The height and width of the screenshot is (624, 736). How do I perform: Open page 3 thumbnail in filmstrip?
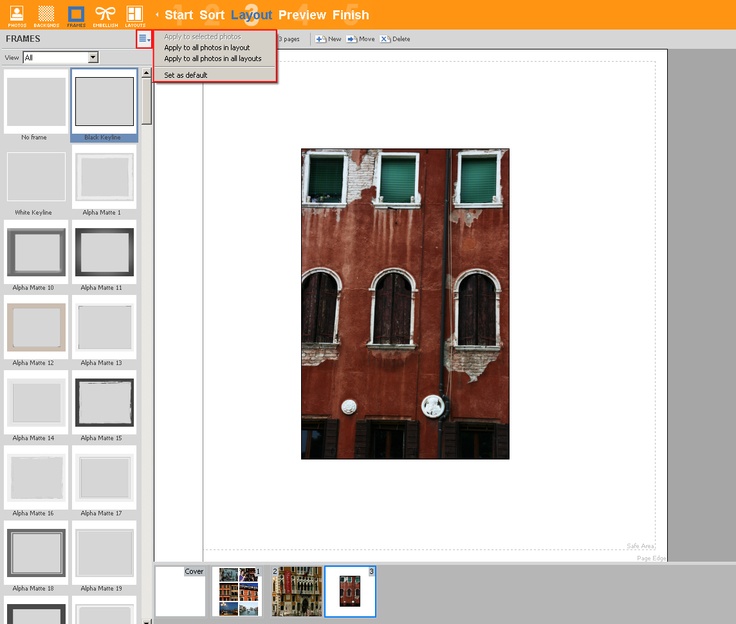[x=350, y=591]
